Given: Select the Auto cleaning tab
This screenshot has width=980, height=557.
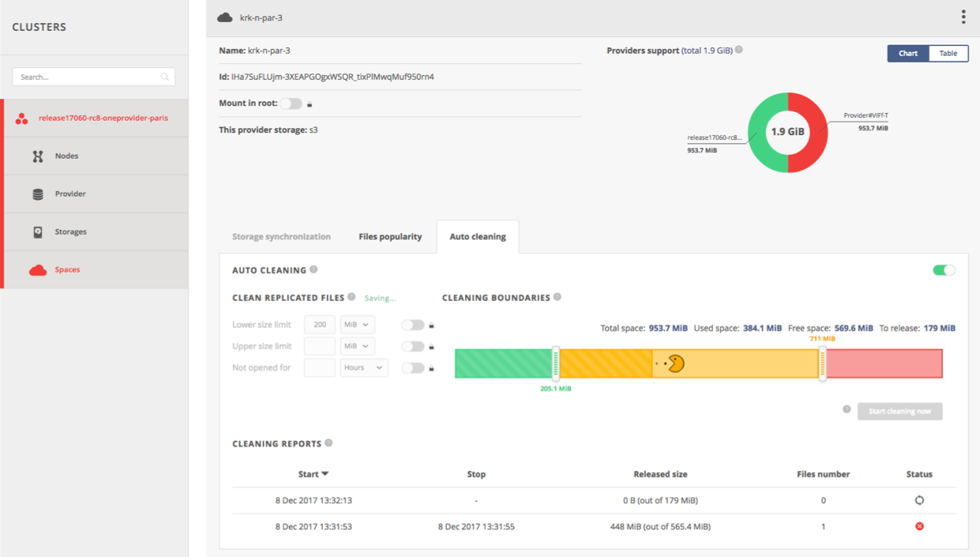Looking at the screenshot, I should [x=478, y=236].
